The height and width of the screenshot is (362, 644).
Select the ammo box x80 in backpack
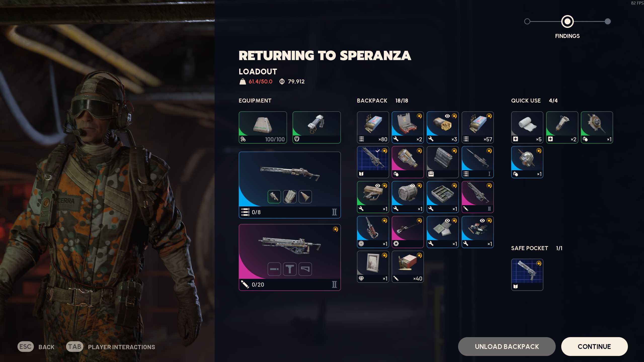click(x=373, y=127)
